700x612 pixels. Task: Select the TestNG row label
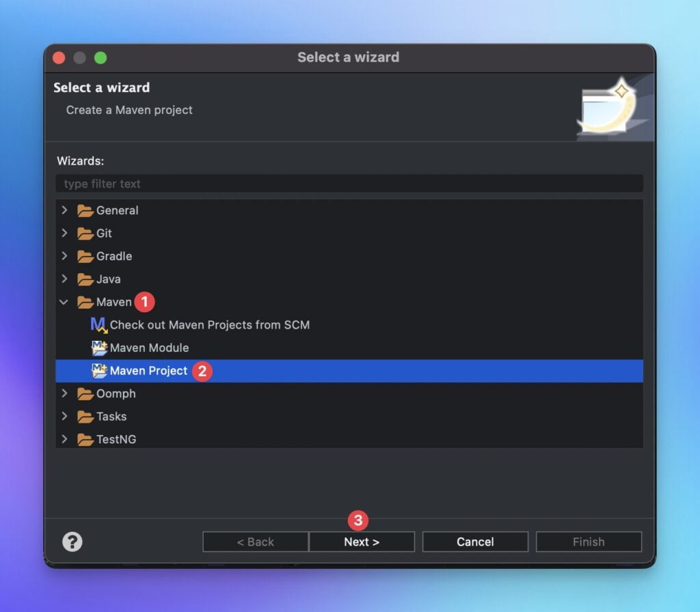pos(116,440)
